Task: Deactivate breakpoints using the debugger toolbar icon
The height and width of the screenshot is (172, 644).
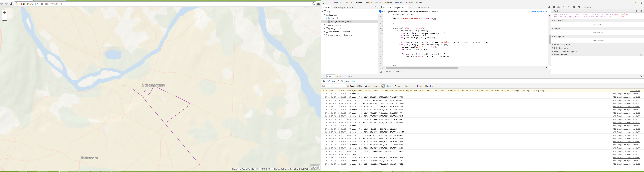Action: pyautogui.click(x=574, y=7)
